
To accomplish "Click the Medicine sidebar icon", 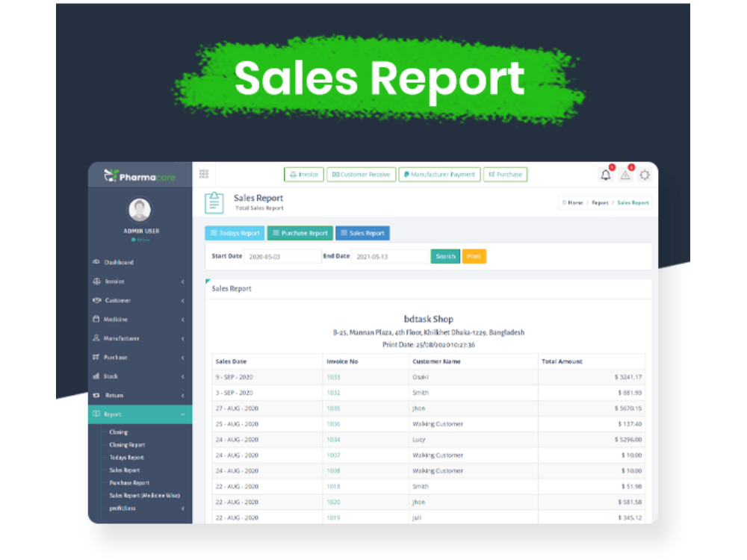I will click(x=96, y=319).
